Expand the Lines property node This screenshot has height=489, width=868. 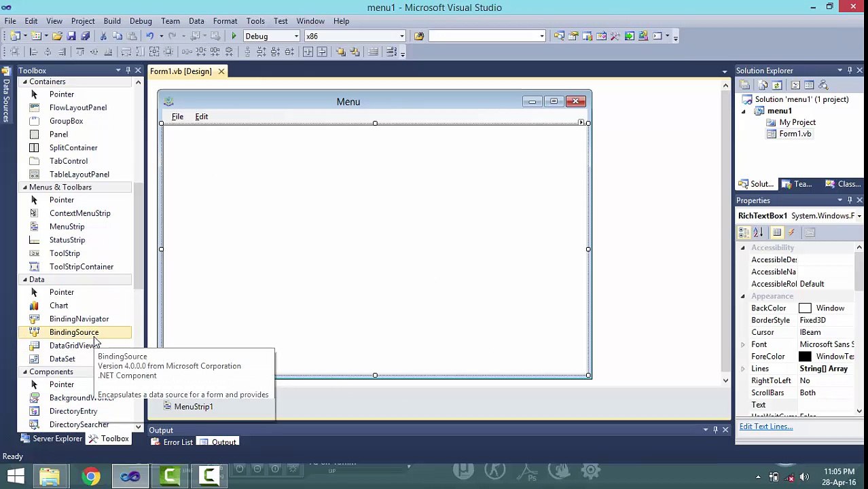pos(743,369)
